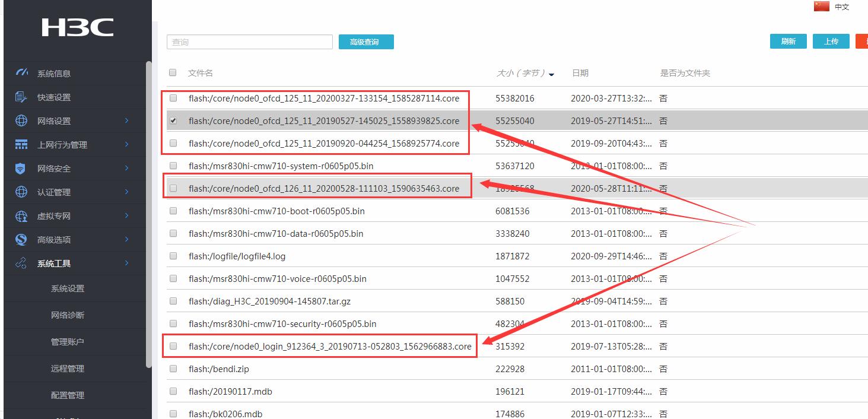Click flash:/logfile/logfile4.log file name

[x=237, y=256]
